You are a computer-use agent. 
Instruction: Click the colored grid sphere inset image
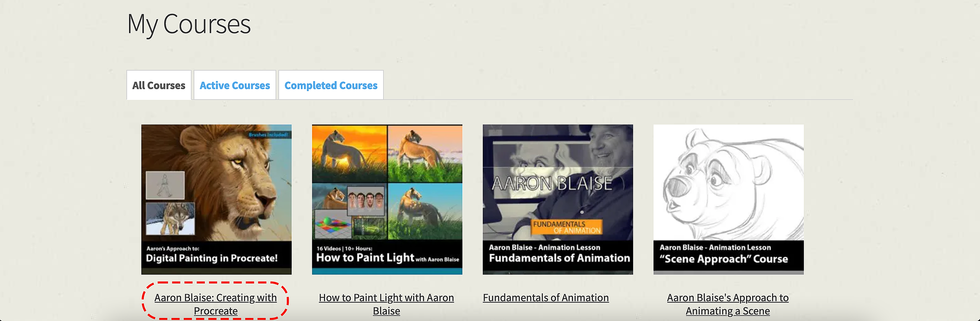[333, 227]
